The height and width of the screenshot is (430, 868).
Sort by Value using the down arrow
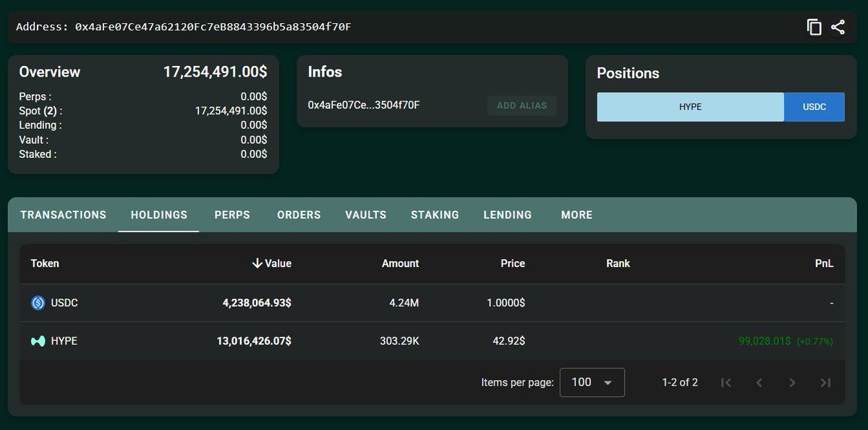(257, 264)
